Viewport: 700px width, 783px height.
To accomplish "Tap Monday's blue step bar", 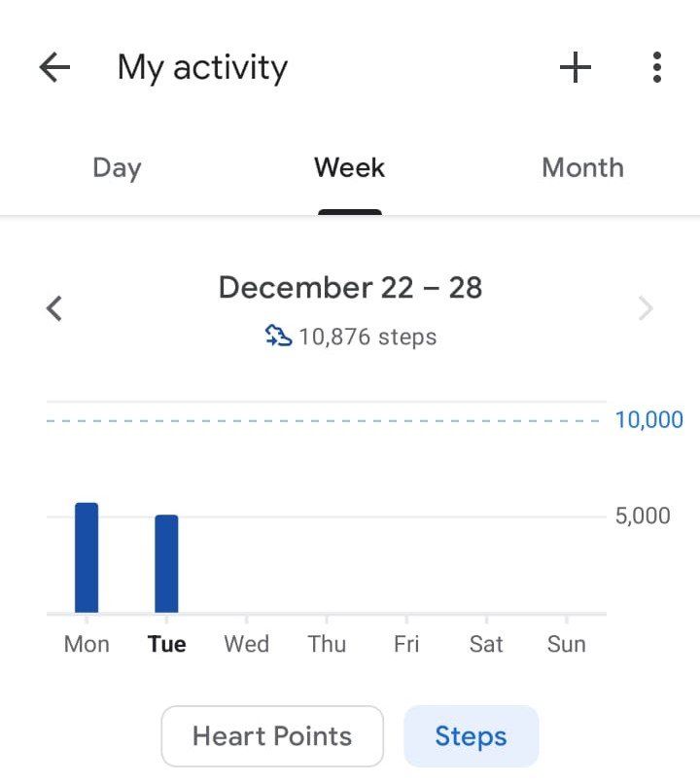I will pyautogui.click(x=87, y=557).
